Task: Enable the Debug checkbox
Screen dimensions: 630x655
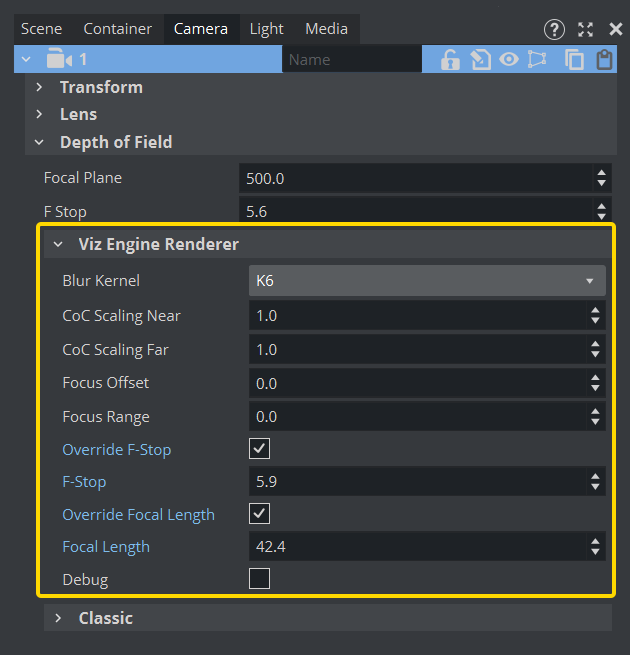Action: point(259,579)
